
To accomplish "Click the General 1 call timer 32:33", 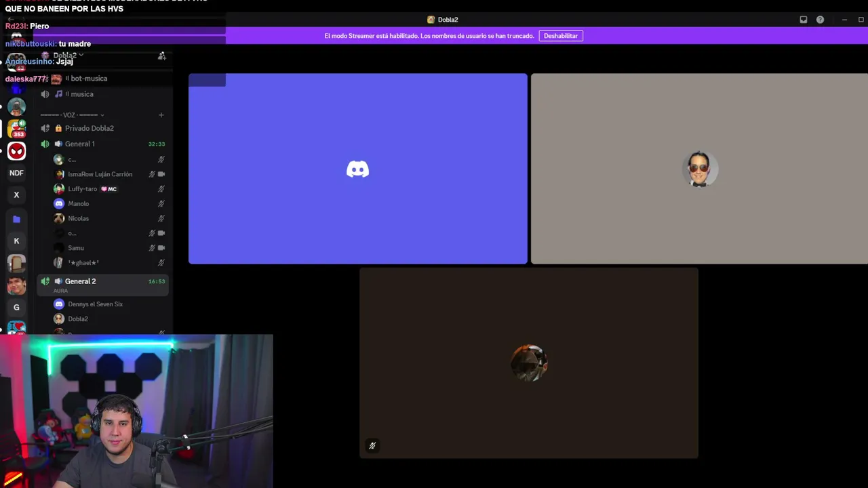I will 157,144.
